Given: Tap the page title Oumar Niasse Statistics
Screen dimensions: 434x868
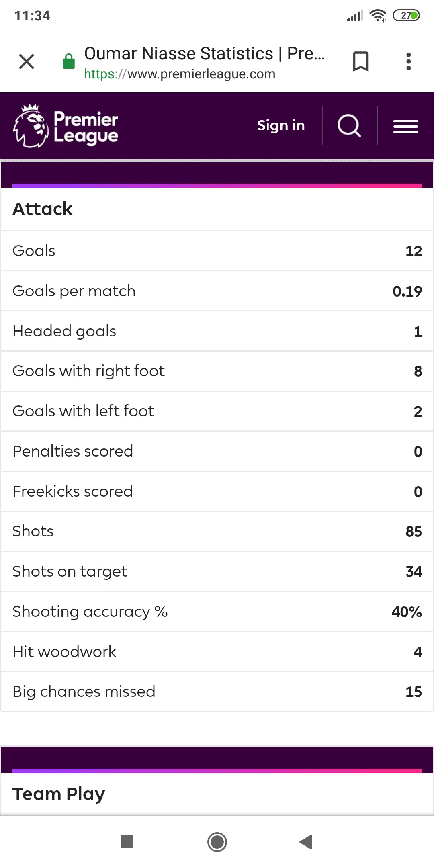Looking at the screenshot, I should (x=204, y=53).
